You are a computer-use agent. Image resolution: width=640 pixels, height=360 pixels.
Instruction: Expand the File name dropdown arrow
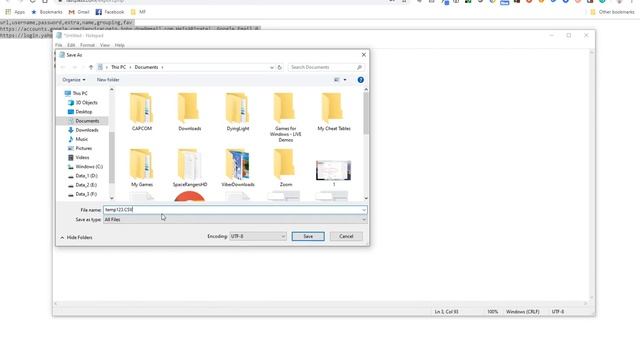[x=364, y=210]
